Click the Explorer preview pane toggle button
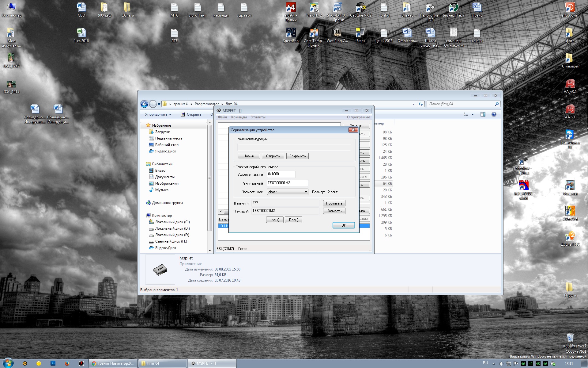 point(483,114)
